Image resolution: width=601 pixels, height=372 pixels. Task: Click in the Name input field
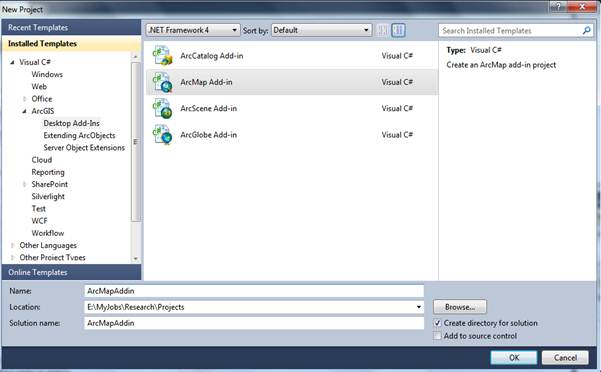click(x=254, y=291)
